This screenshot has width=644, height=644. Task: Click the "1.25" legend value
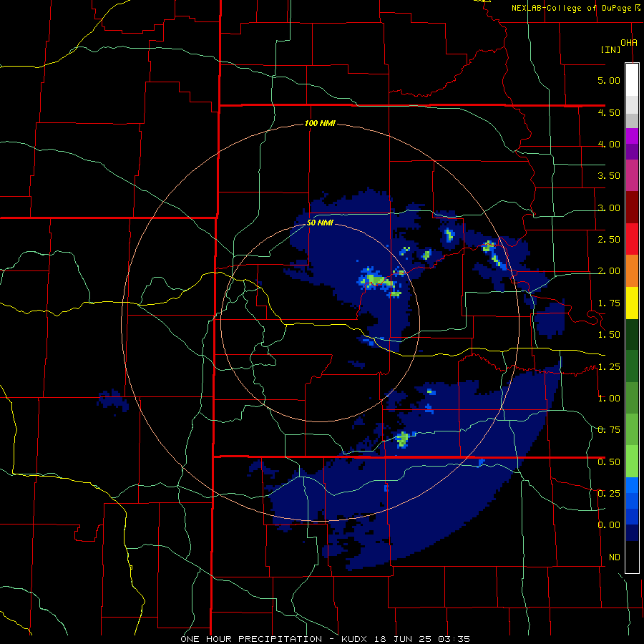[x=609, y=367]
